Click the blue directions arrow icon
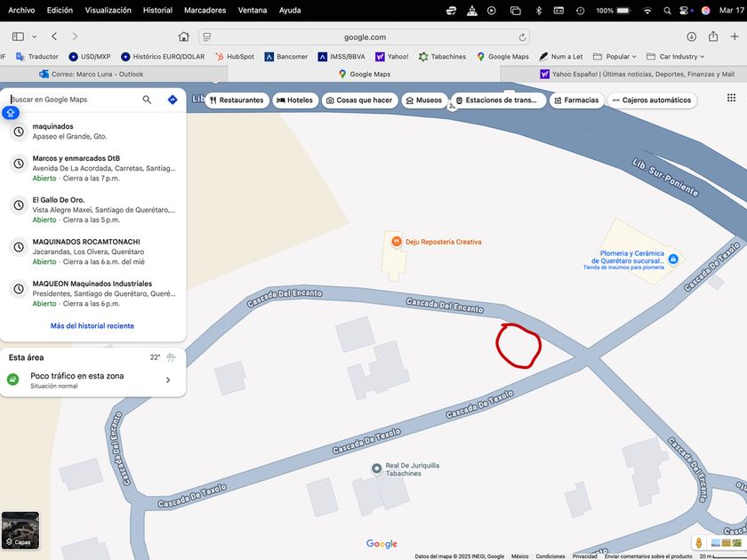The width and height of the screenshot is (747, 560). pos(173,100)
